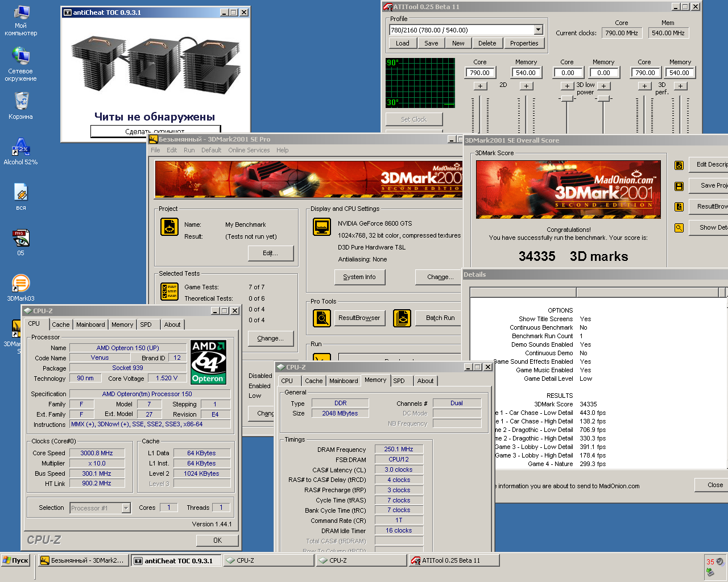Screen dimensions: 728x582
Task: Switch to About tab in left CPU-Z
Action: (x=172, y=325)
